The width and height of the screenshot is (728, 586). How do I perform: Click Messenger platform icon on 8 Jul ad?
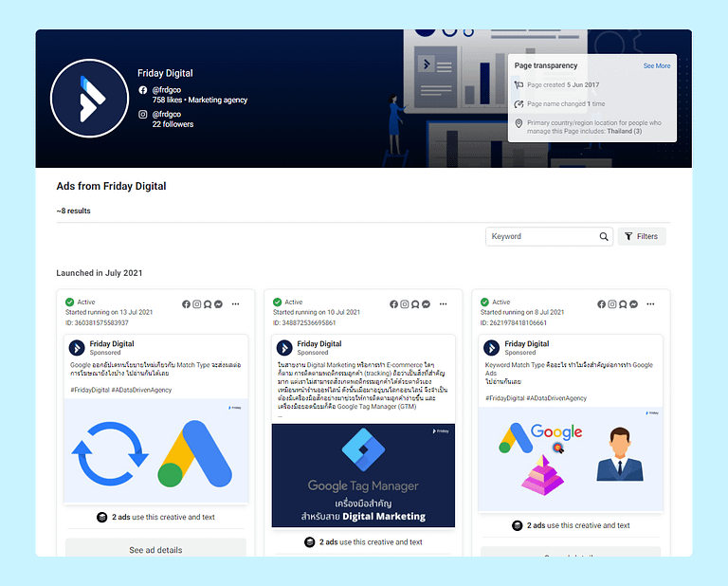coord(633,304)
